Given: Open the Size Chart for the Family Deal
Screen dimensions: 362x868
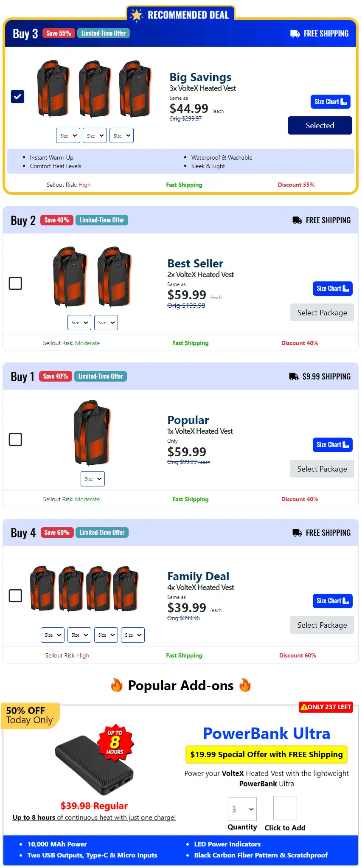Looking at the screenshot, I should pos(332,601).
